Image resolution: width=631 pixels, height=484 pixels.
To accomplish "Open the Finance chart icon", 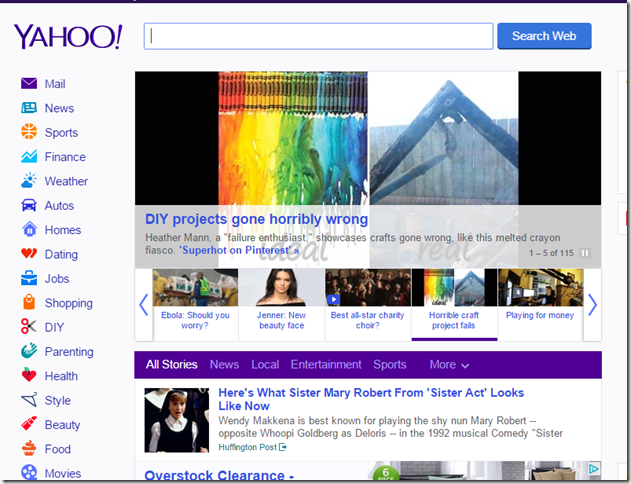I will coord(29,157).
